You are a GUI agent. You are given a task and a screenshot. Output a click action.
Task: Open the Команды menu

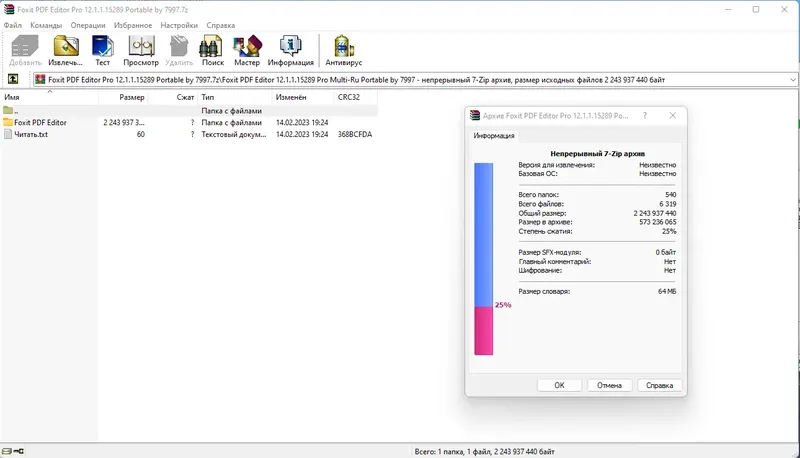click(x=46, y=25)
